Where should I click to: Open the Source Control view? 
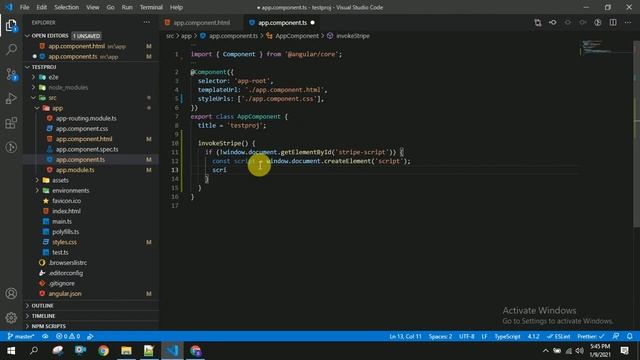click(x=11, y=74)
